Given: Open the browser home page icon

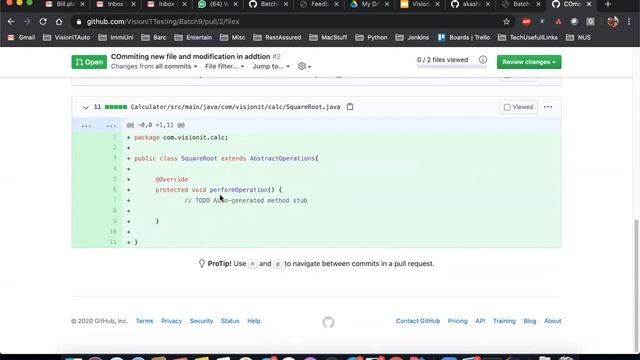Looking at the screenshot, I should click(x=59, y=22).
